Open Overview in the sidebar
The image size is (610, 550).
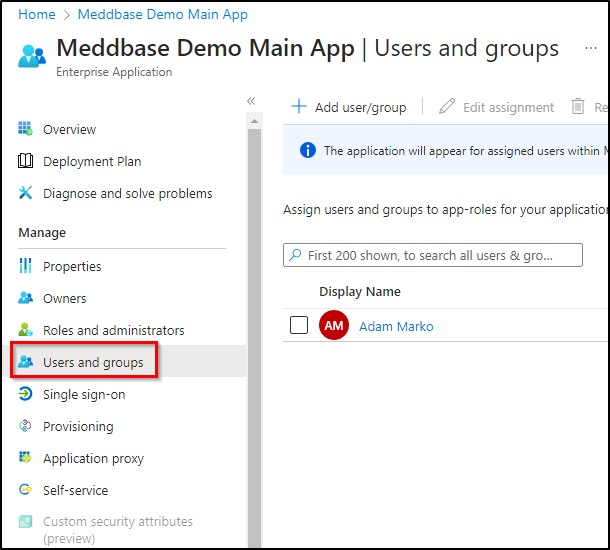[69, 130]
